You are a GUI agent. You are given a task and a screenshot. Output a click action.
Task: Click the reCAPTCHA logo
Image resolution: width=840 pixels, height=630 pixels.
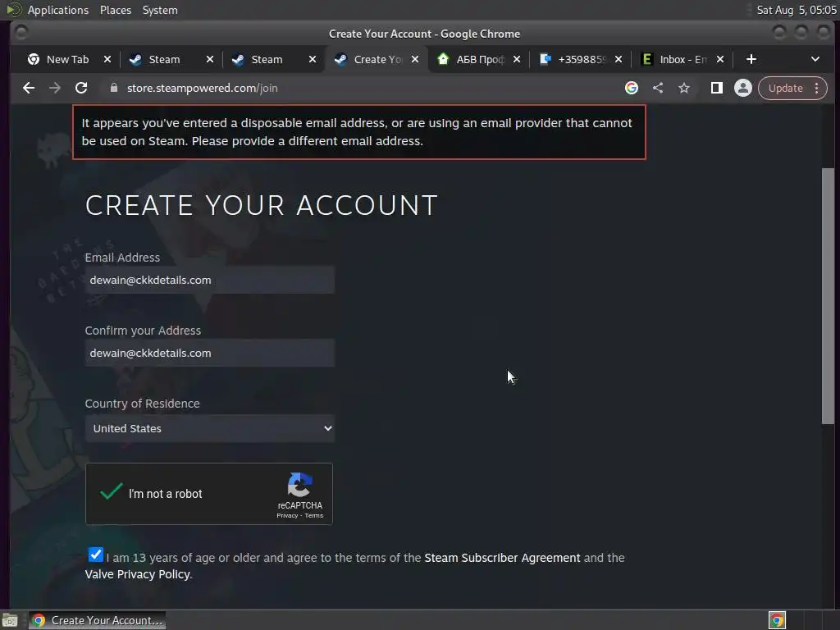click(299, 485)
